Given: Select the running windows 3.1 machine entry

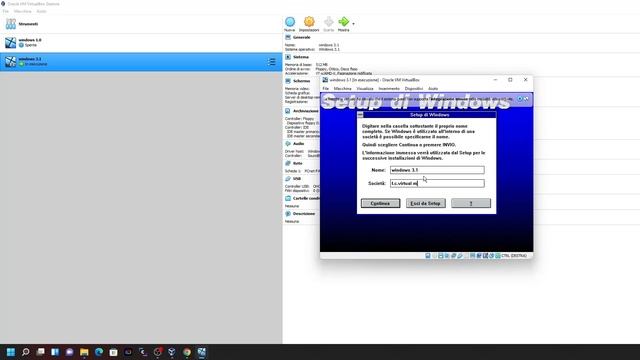Looking at the screenshot, I should (x=141, y=62).
